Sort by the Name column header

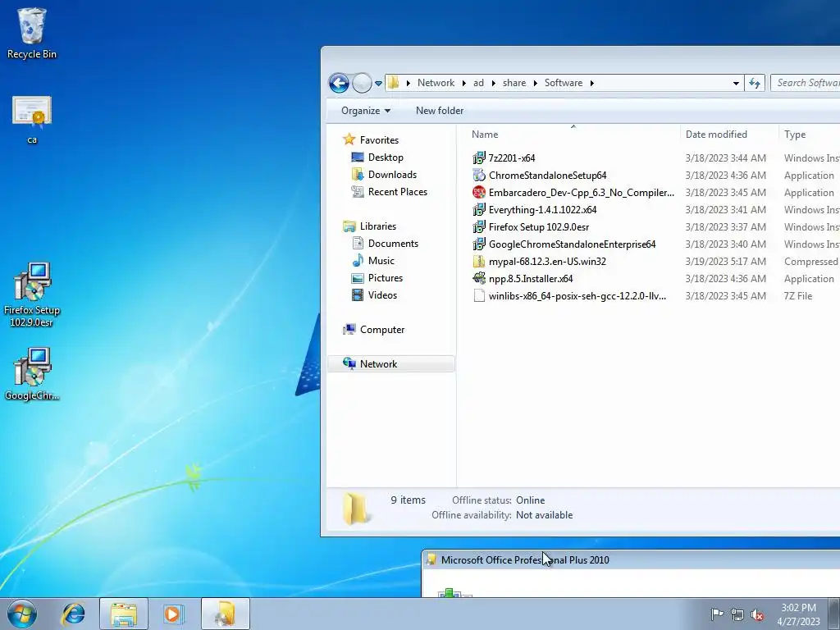pyautogui.click(x=572, y=135)
